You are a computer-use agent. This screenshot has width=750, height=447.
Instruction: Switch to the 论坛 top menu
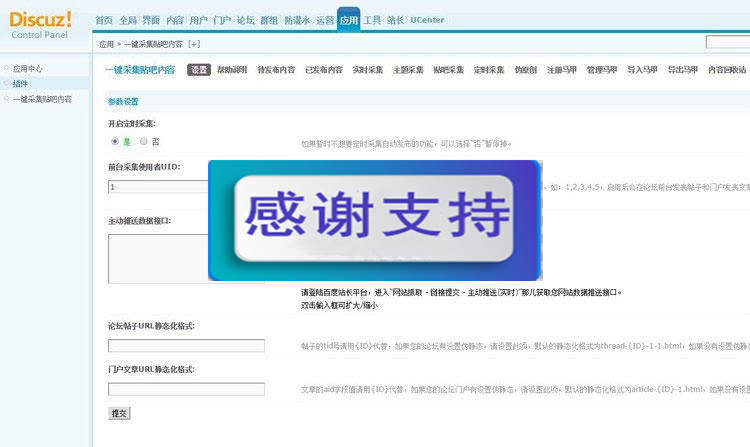(246, 20)
